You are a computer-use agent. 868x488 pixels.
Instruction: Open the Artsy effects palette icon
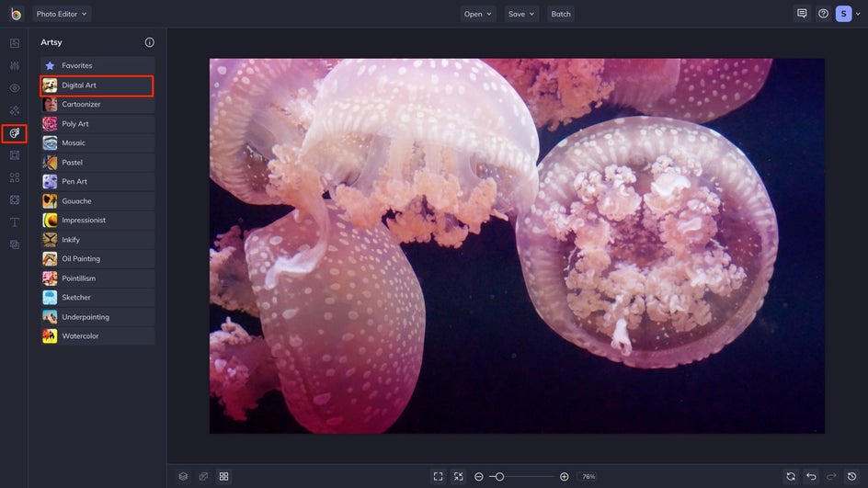[14, 133]
